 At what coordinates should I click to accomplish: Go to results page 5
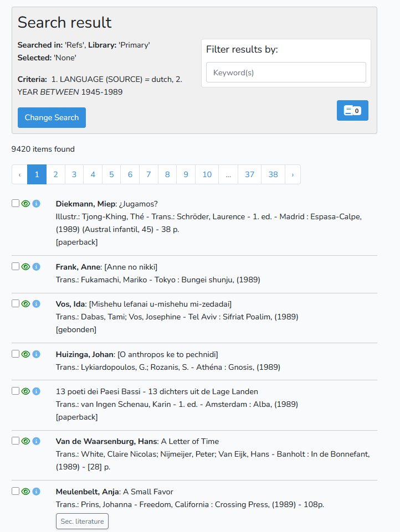(111, 174)
